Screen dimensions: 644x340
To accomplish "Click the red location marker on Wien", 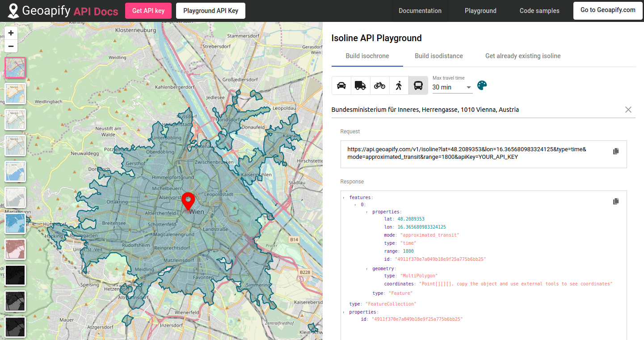I will 189,201.
